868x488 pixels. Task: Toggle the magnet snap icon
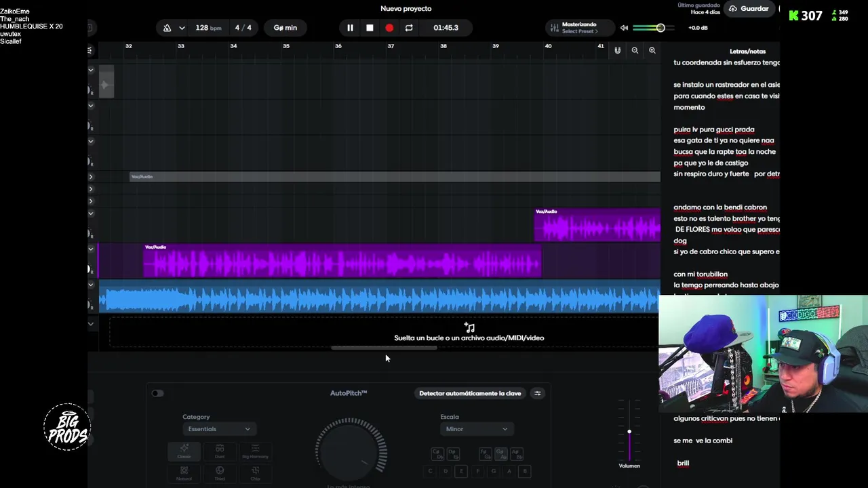(x=617, y=50)
